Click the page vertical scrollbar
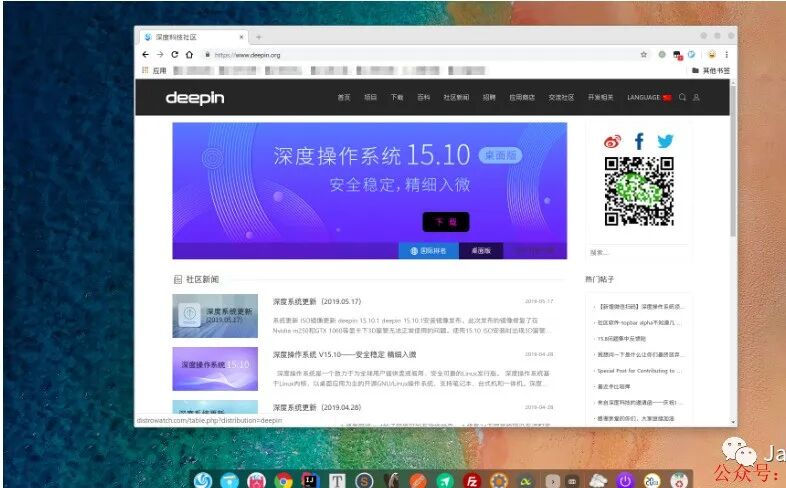The height and width of the screenshot is (488, 786). [x=733, y=160]
